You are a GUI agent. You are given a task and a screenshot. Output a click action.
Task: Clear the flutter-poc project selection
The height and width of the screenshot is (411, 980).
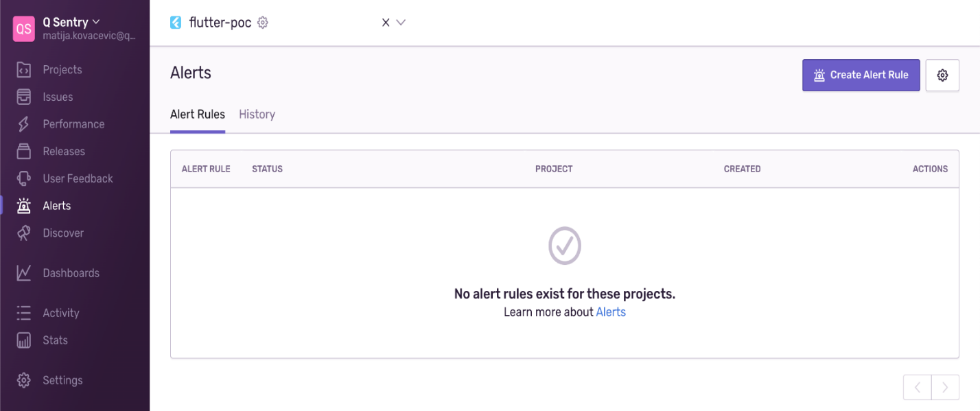point(386,23)
